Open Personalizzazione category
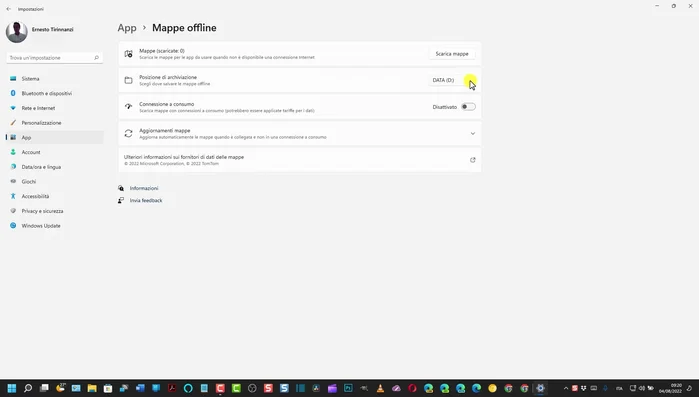 [x=55, y=123]
